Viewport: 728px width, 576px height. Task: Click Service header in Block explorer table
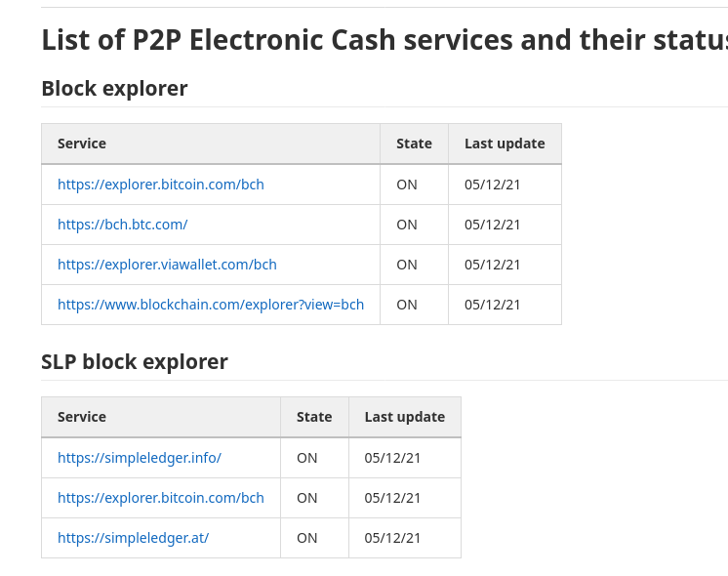82,144
